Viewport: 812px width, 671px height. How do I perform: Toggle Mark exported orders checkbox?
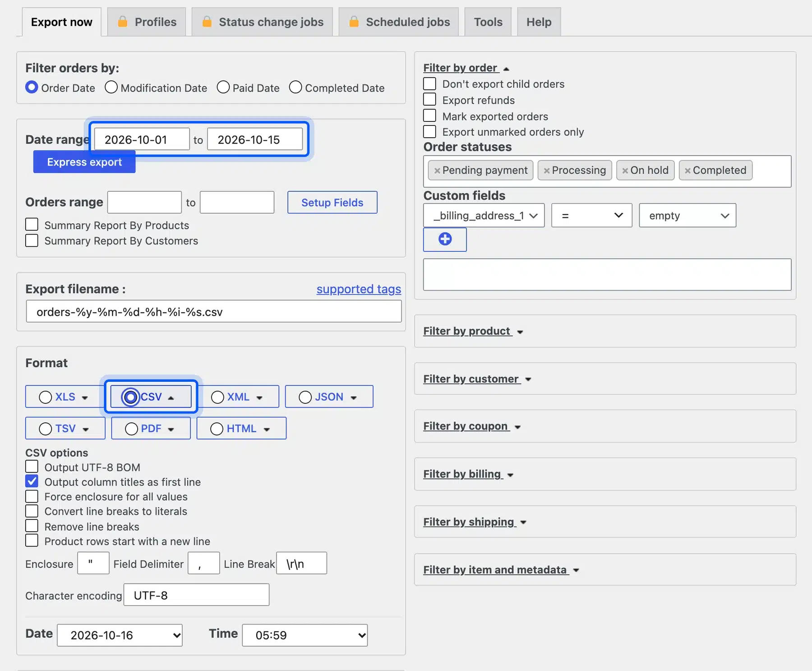[429, 116]
